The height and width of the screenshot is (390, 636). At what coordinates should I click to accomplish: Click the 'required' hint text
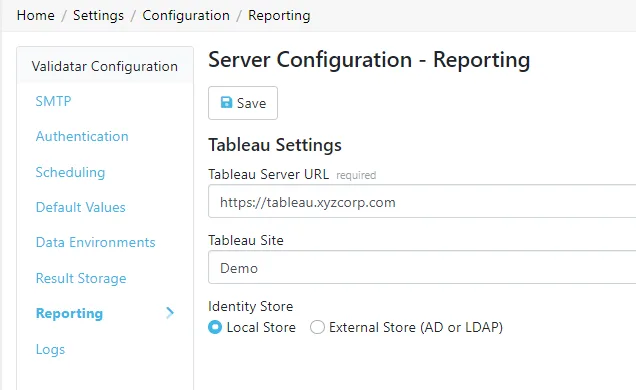click(x=356, y=175)
